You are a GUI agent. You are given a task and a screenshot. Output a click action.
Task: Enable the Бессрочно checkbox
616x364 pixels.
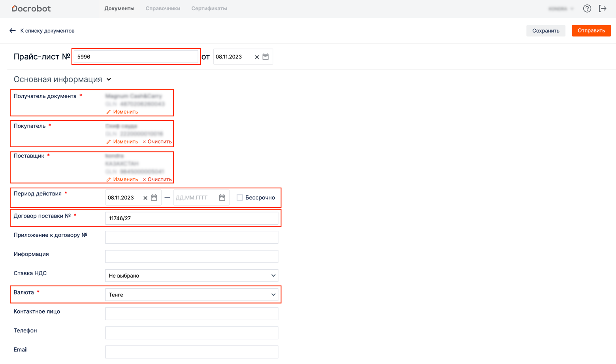[240, 198]
